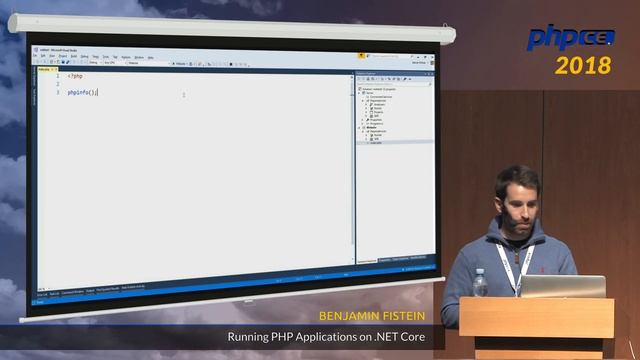
Task: Open the Web Publish Activity tab
Action: (133, 287)
